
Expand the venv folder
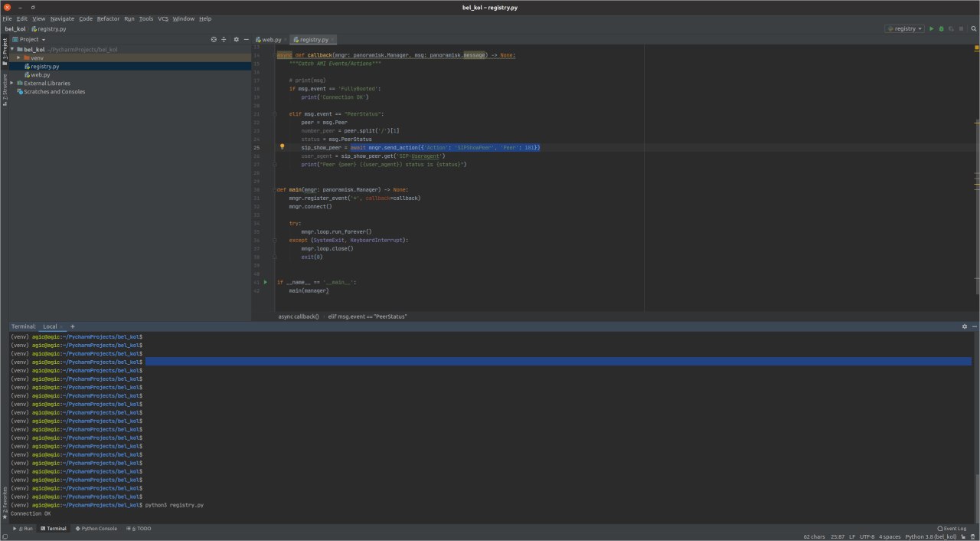click(x=18, y=57)
